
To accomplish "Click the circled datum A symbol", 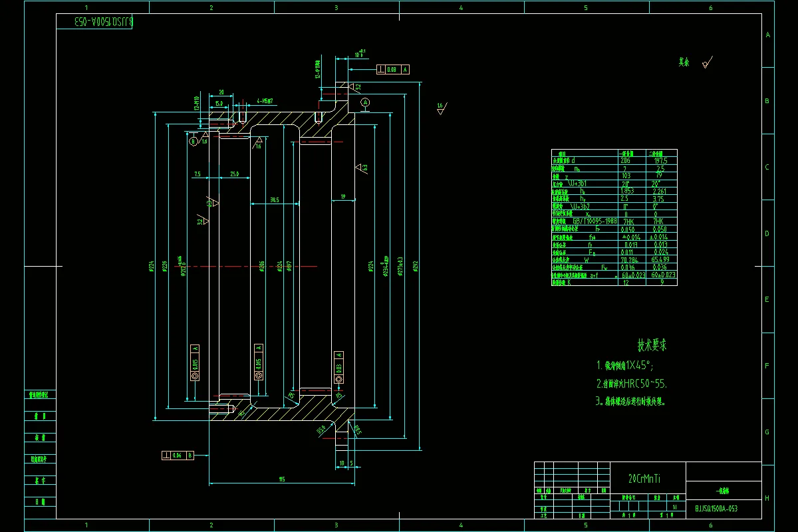I will [x=365, y=102].
